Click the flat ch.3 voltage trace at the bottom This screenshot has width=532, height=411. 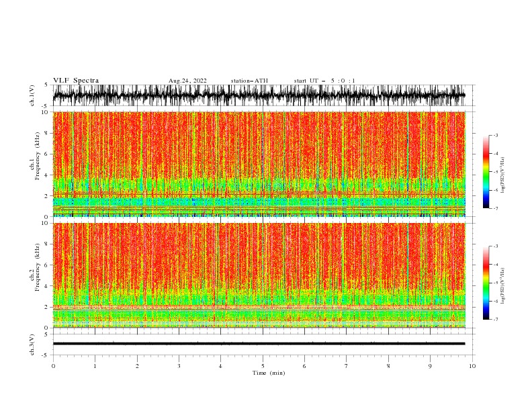click(x=259, y=344)
